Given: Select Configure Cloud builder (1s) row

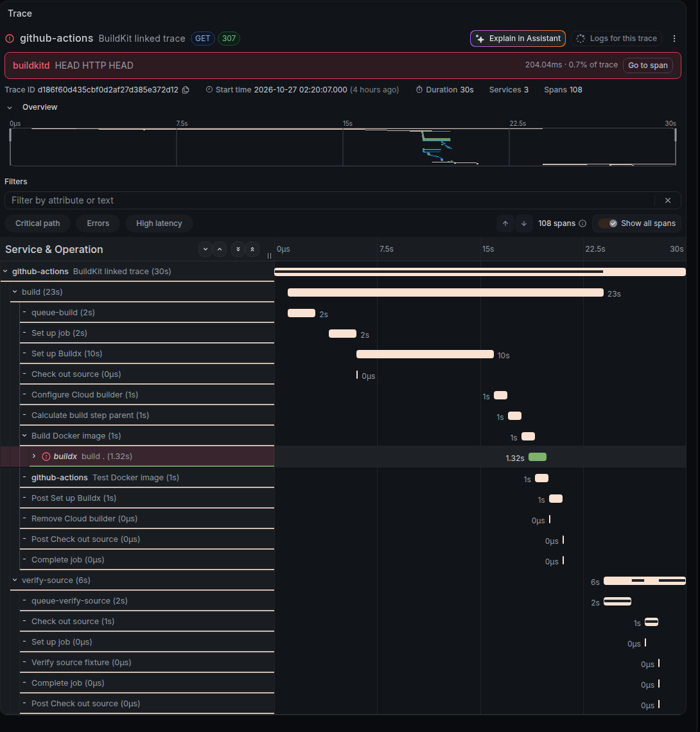Looking at the screenshot, I should 146,394.
